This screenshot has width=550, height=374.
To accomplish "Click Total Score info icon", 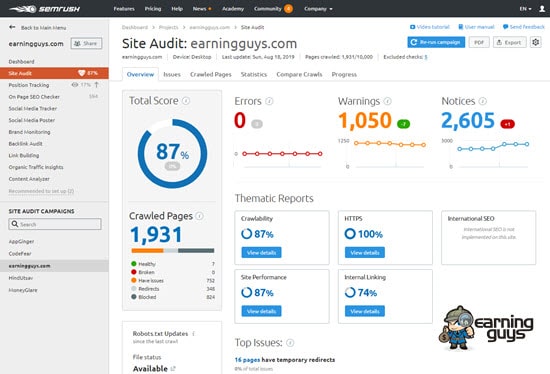I will click(186, 101).
